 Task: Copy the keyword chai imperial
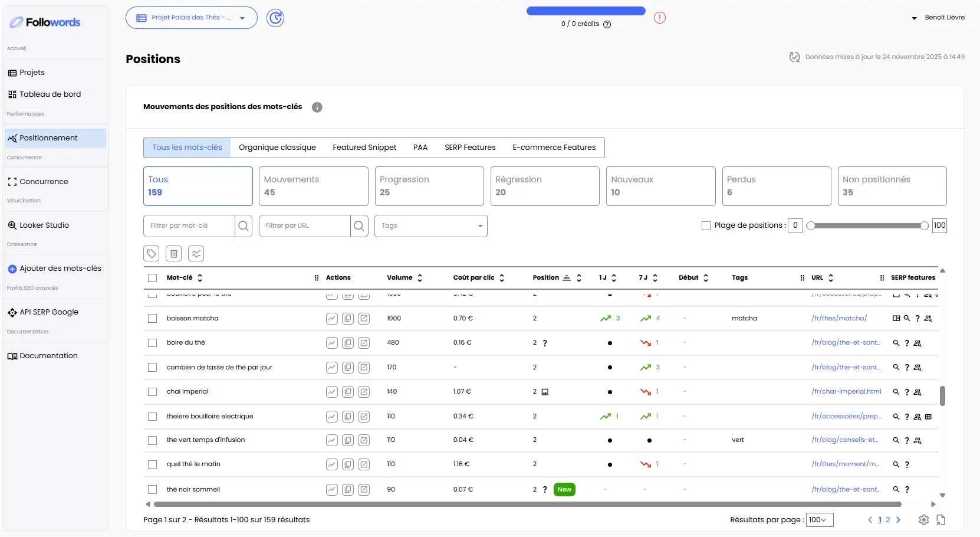tap(348, 392)
